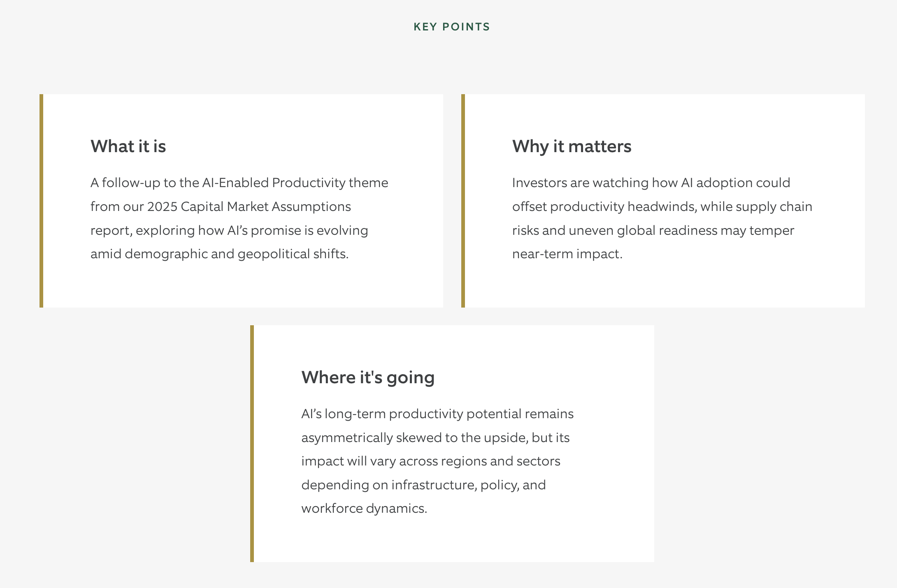Click 'depending on infrastructure, policy, and' line

coord(423,485)
